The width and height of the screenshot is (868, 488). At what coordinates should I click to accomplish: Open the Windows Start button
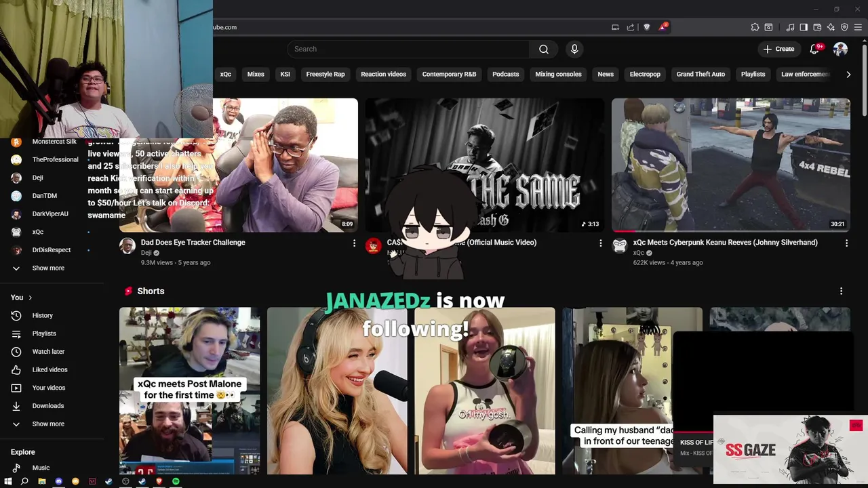click(7, 481)
